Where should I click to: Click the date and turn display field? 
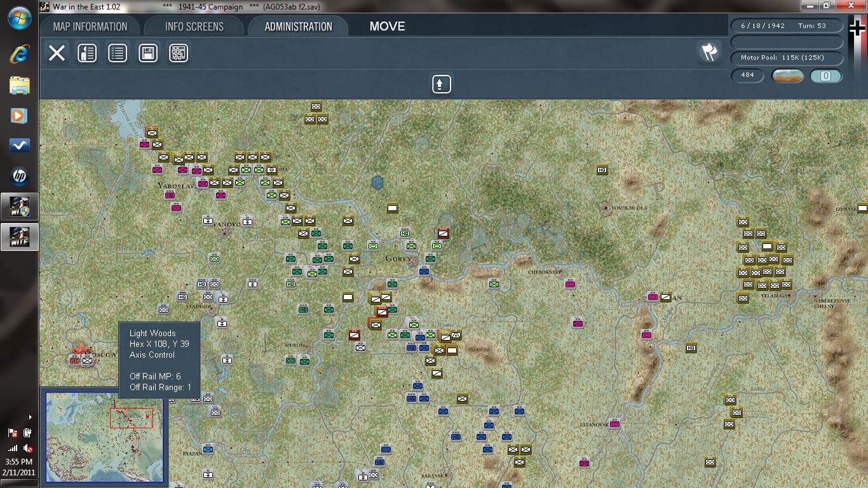(787, 26)
